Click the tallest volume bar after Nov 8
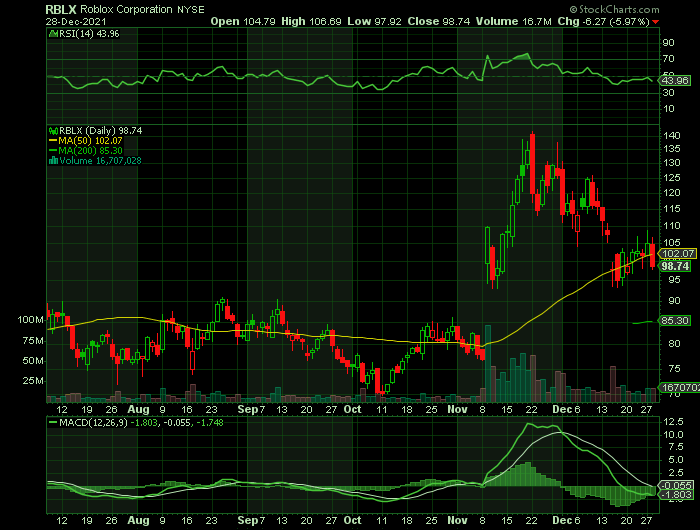The height and width of the screenshot is (530, 700). (x=488, y=364)
